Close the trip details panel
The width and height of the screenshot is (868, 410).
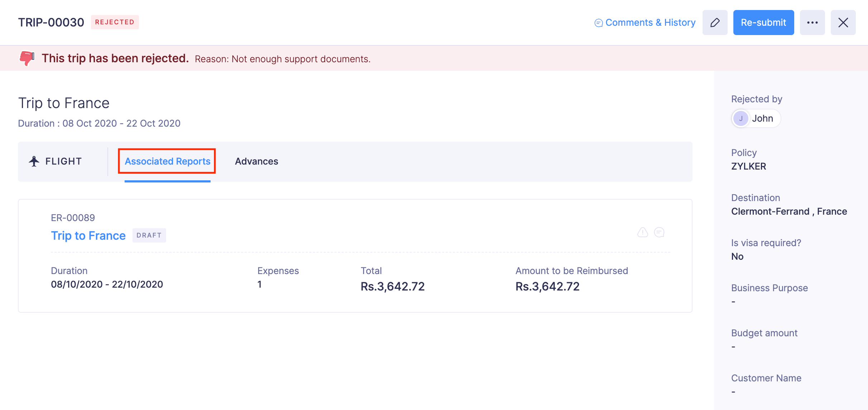point(843,23)
